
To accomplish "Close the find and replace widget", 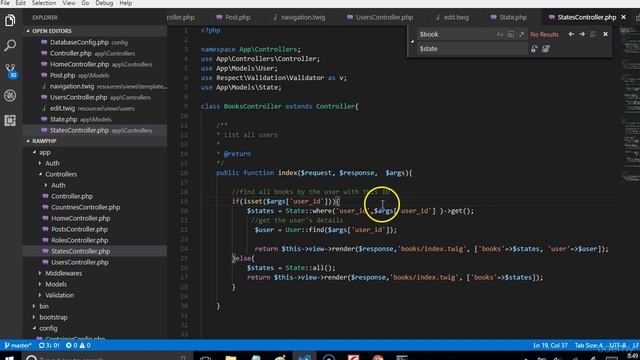I will [x=605, y=34].
